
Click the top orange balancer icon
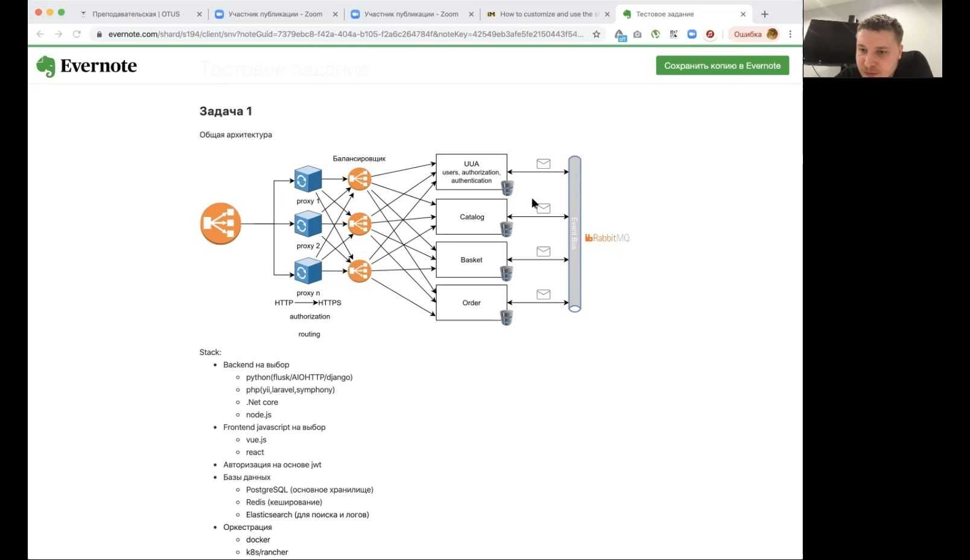point(359,179)
